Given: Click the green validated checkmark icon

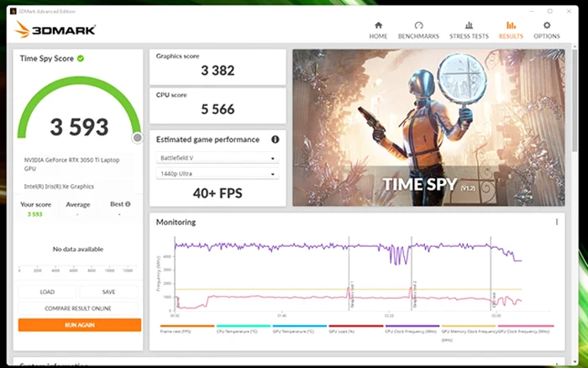Looking at the screenshot, I should pyautogui.click(x=81, y=59).
